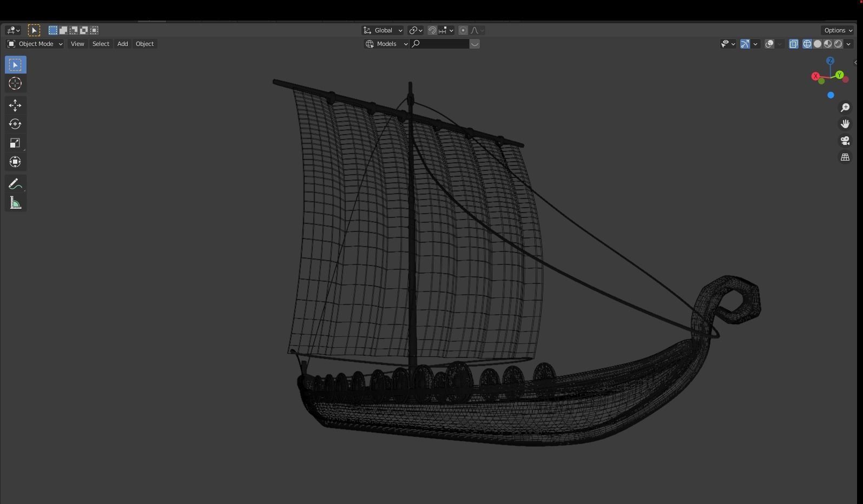Choose Intersect selection mode icon

pyautogui.click(x=95, y=30)
